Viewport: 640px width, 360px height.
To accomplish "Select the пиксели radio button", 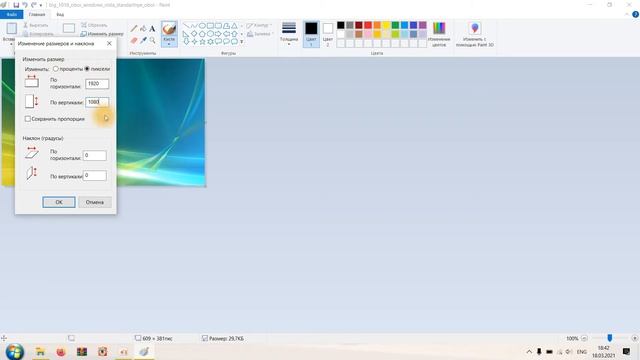I will click(x=87, y=69).
